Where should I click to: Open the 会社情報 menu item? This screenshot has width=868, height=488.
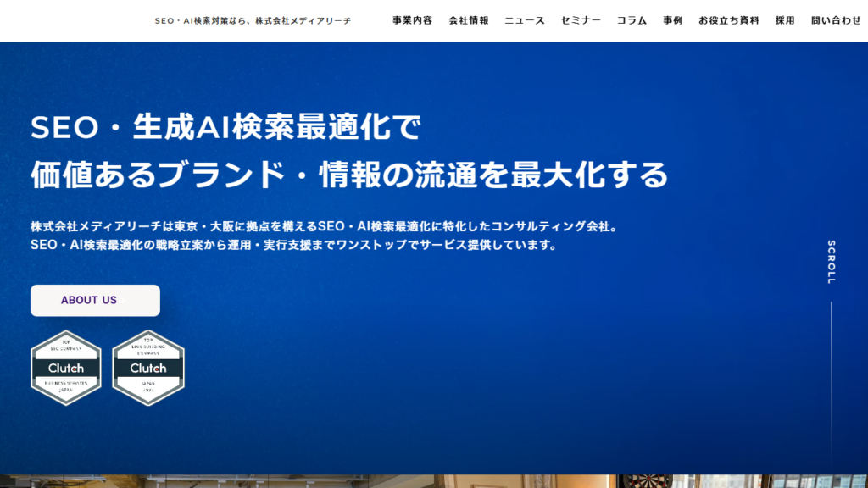click(x=468, y=20)
